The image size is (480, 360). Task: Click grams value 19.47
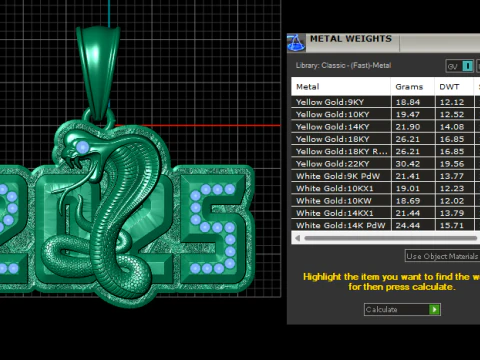tap(408, 114)
